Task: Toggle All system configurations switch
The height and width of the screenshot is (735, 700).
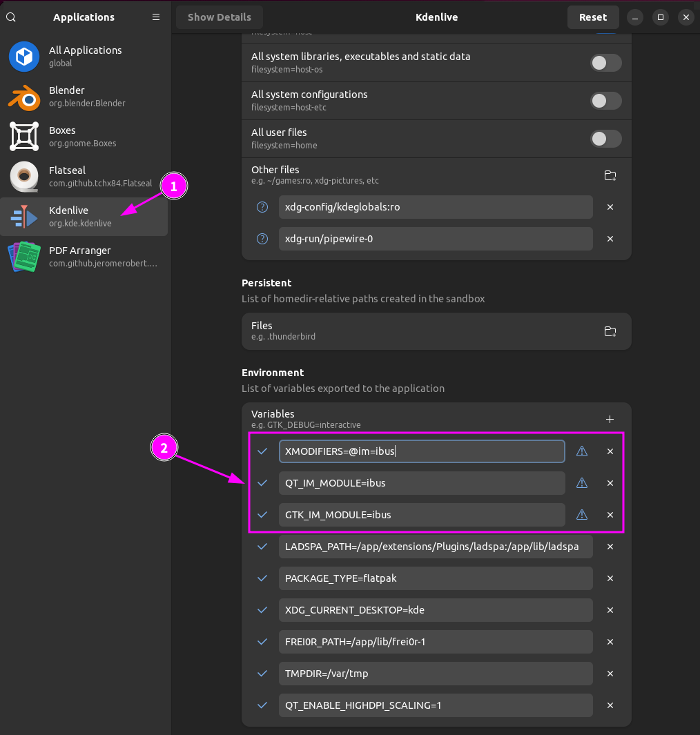Action: [x=605, y=101]
